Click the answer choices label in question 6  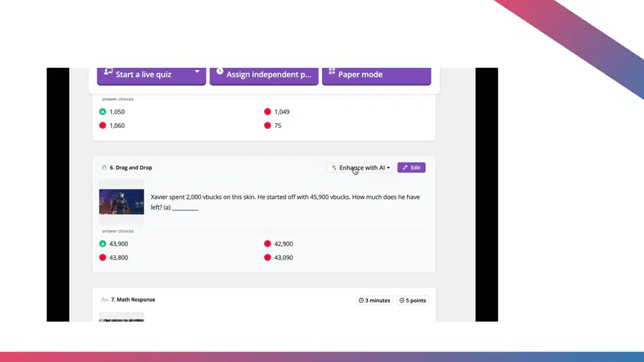tap(118, 231)
